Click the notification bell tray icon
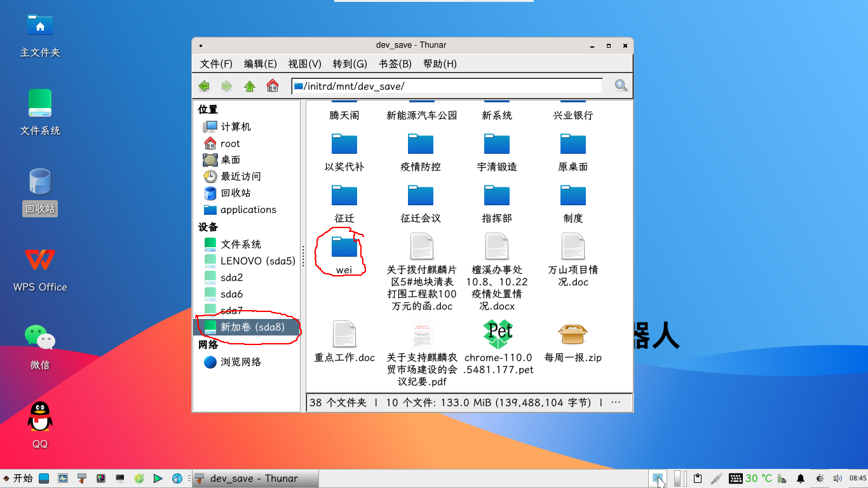 coord(801,478)
